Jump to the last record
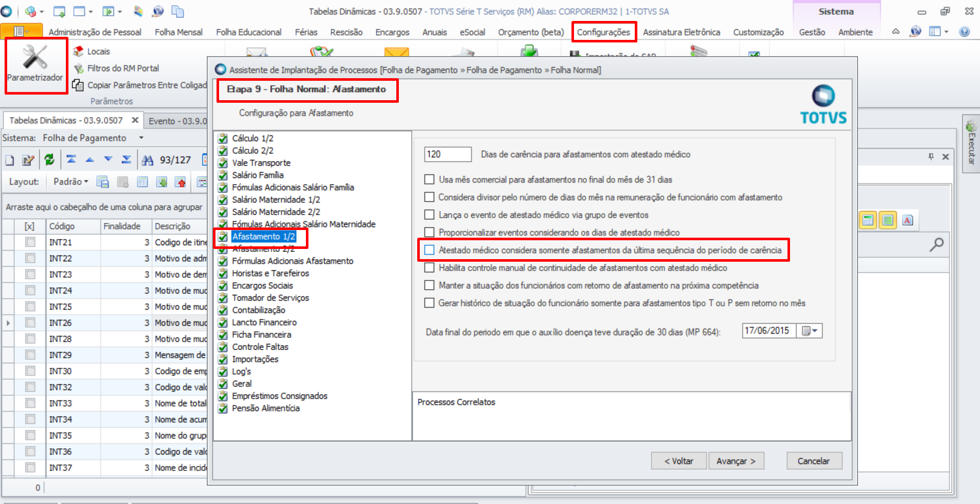Viewport: 980px width, 504px height. pyautogui.click(x=127, y=159)
